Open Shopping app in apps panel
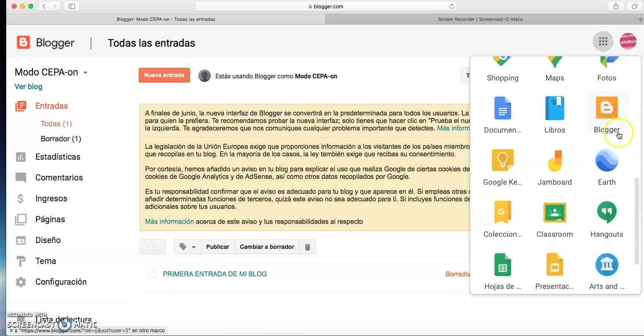Image resolution: width=644 pixels, height=336 pixels. [x=502, y=70]
